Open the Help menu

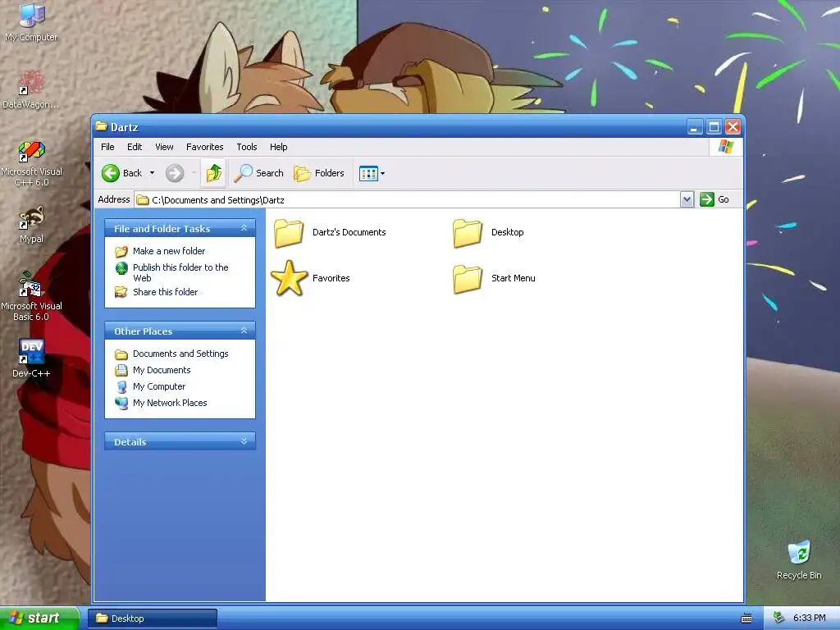[x=279, y=147]
